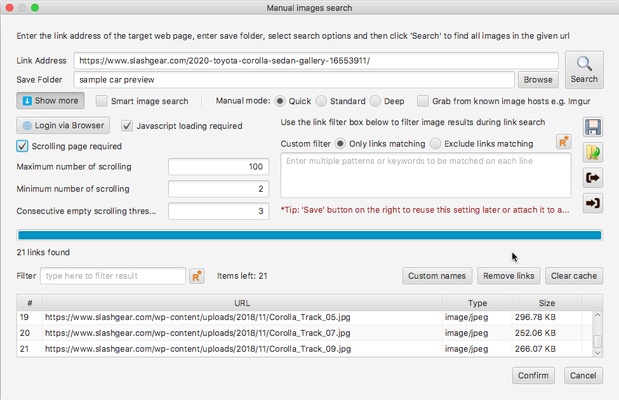Click the '21 links found' status text
The height and width of the screenshot is (400, 619).
pos(43,252)
